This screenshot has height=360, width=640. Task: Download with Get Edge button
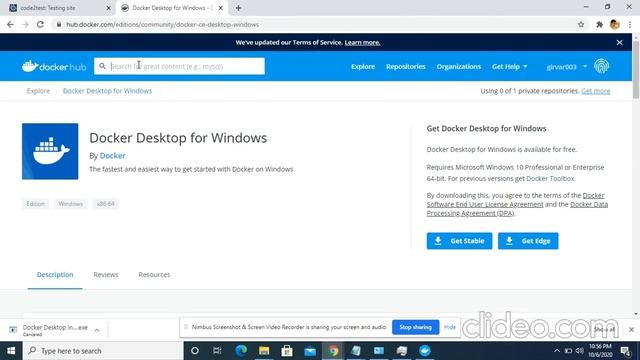(x=528, y=241)
